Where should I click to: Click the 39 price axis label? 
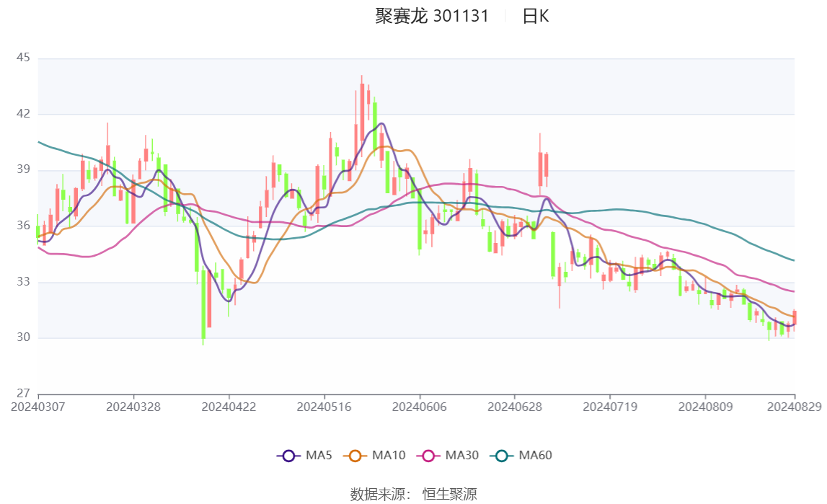point(23,169)
